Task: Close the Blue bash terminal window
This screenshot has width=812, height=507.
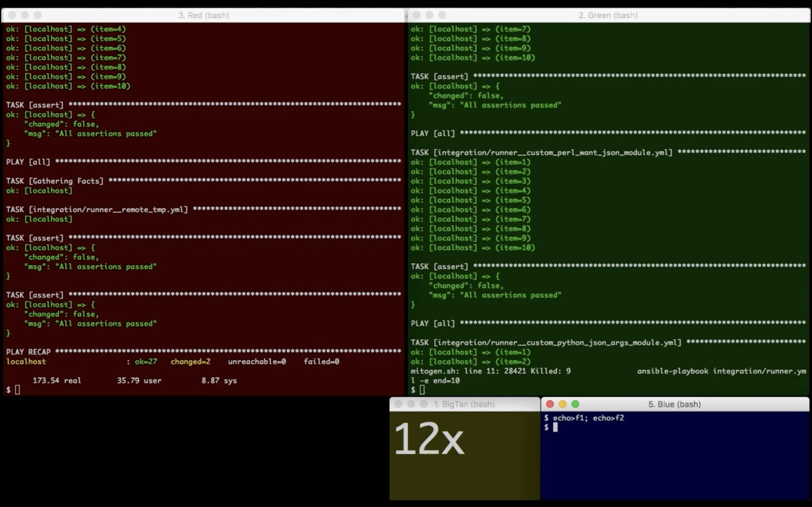Action: click(550, 404)
